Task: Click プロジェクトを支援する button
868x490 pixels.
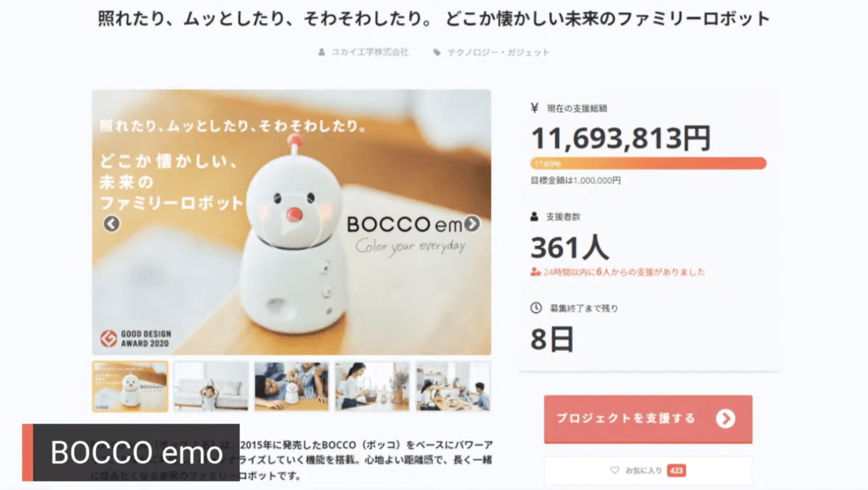Action: (x=648, y=419)
